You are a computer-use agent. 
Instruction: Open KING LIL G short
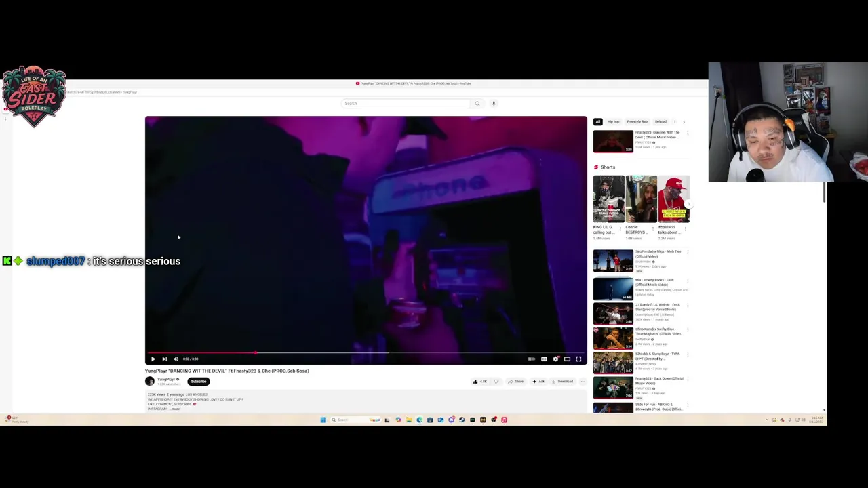[x=608, y=199]
